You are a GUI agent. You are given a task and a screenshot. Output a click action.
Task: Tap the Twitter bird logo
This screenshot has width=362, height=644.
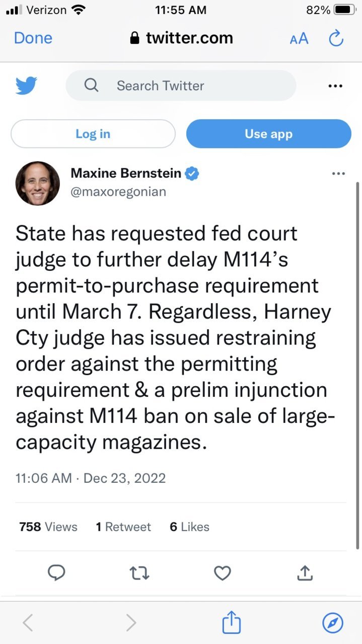(26, 86)
